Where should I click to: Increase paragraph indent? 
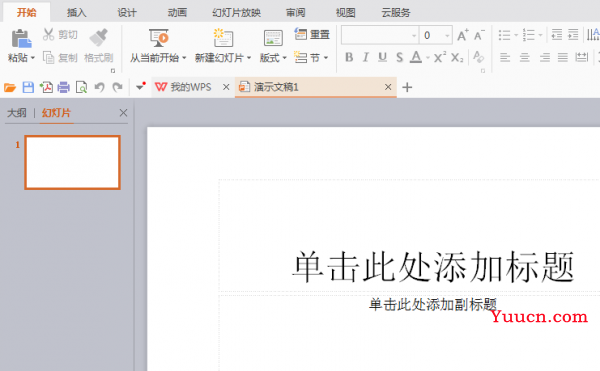[x=573, y=35]
